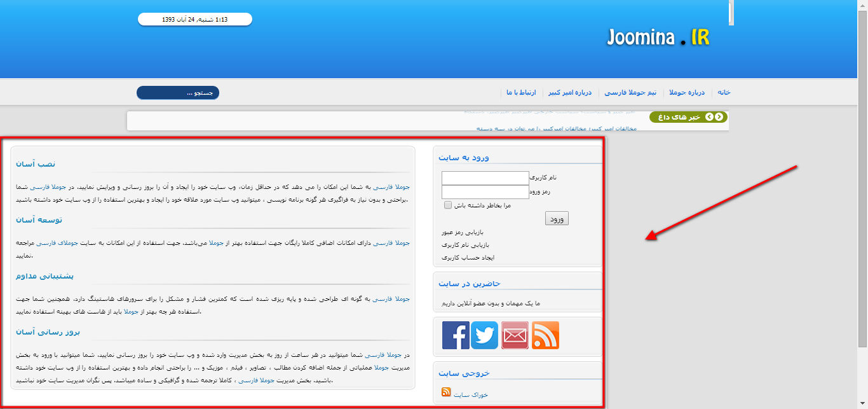Open the Facebook social icon
The image size is (868, 409).
(x=456, y=335)
